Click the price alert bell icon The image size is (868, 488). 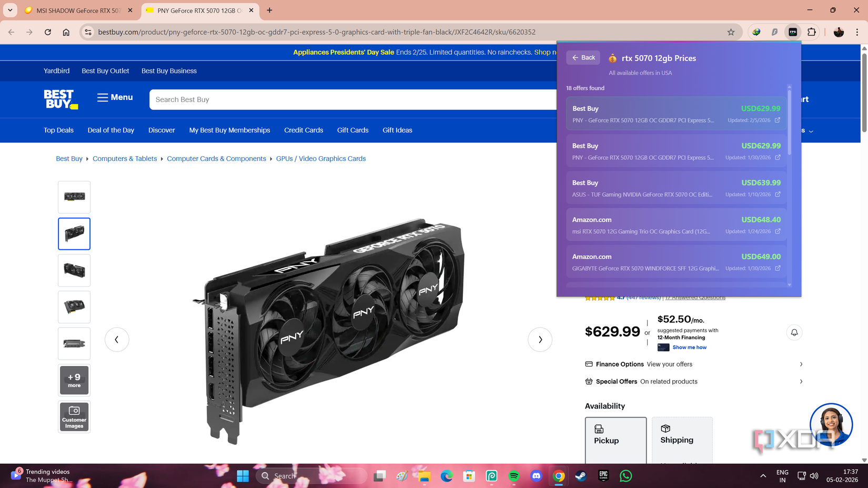coord(794,332)
